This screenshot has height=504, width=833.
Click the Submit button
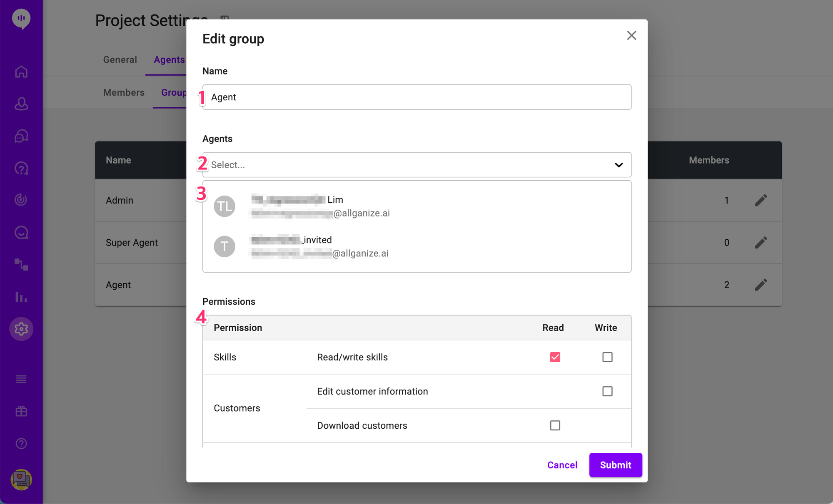tap(615, 465)
